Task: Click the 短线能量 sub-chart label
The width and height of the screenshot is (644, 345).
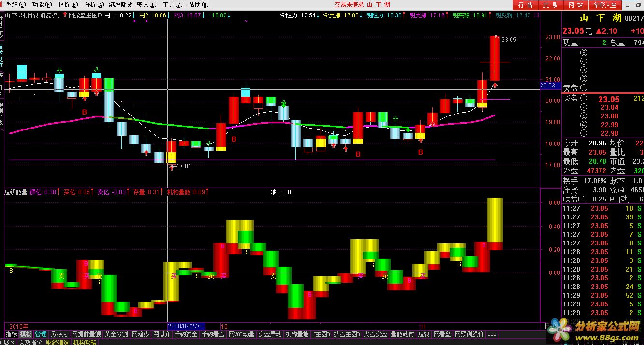Action: (16, 192)
